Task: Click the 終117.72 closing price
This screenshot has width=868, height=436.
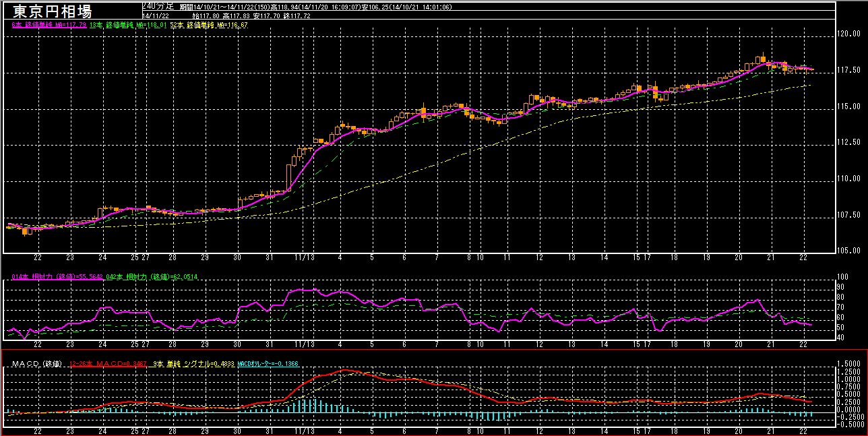Action: 297,16
